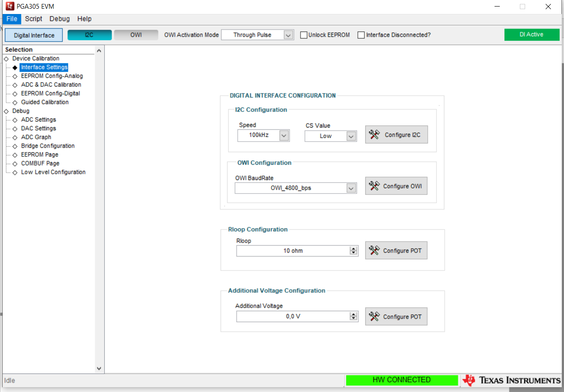This screenshot has width=564, height=392.
Task: Click diamond icon beside ADC Settings
Action: tap(15, 120)
